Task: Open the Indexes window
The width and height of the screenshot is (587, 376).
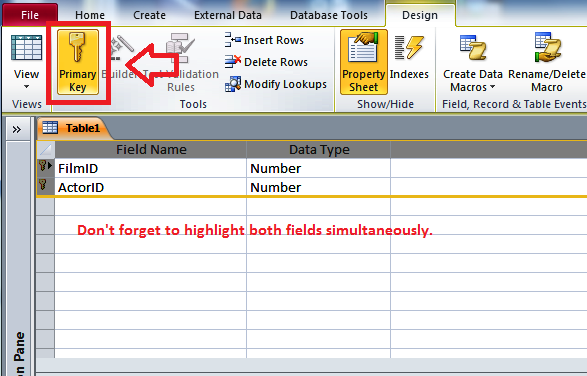Action: tap(409, 57)
